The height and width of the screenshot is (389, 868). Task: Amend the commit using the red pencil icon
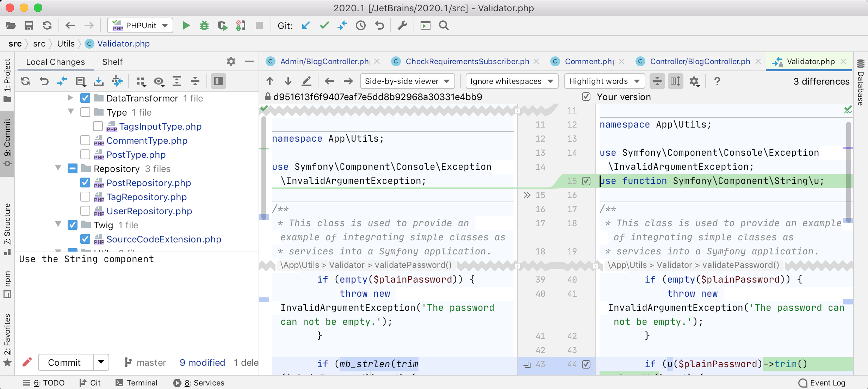point(27,362)
